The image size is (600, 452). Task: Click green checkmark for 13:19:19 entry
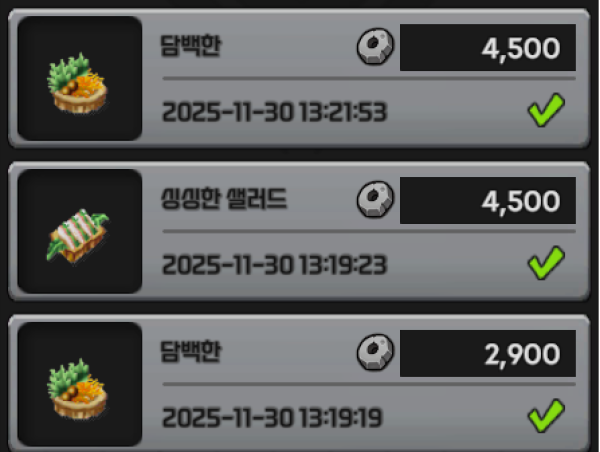coord(546,416)
